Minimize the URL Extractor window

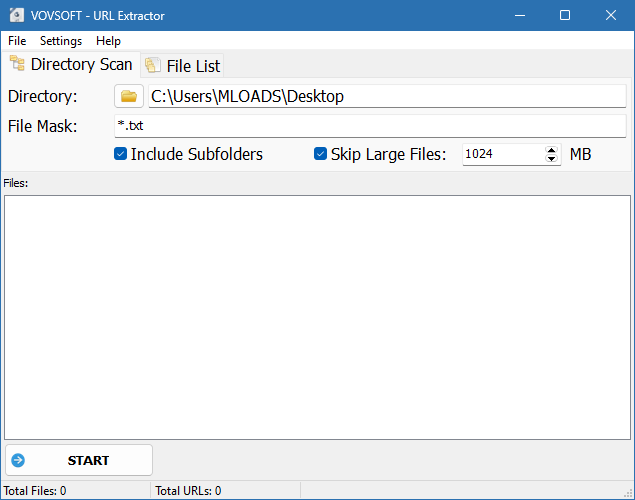(520, 15)
